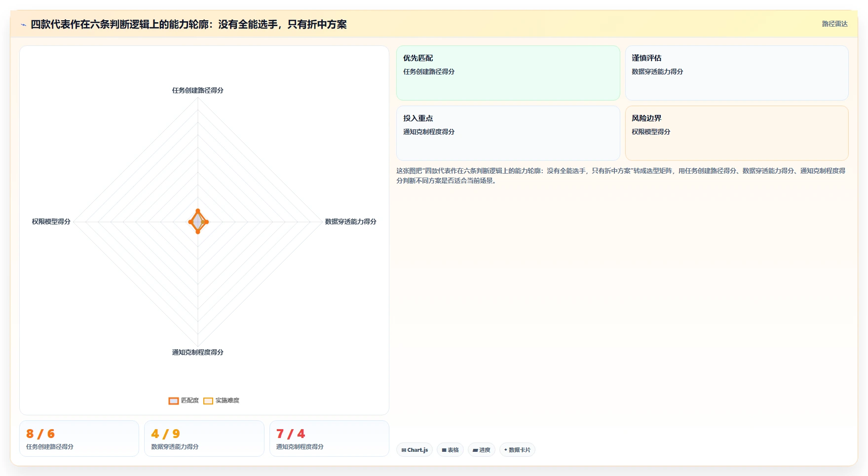Click 任务创建路径得分 text in 优先匹配 card
The width and height of the screenshot is (868, 476).
pos(429,72)
